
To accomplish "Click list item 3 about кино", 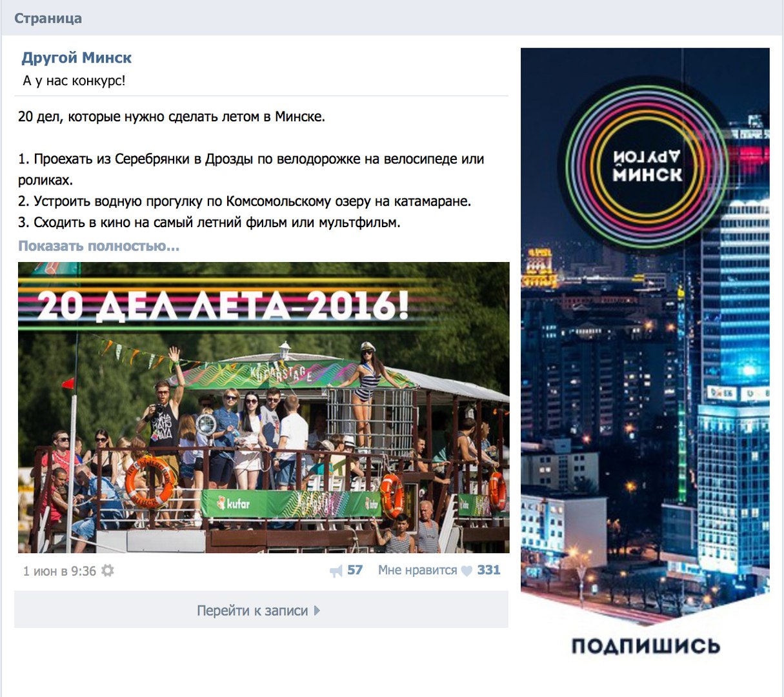I will pyautogui.click(x=209, y=223).
